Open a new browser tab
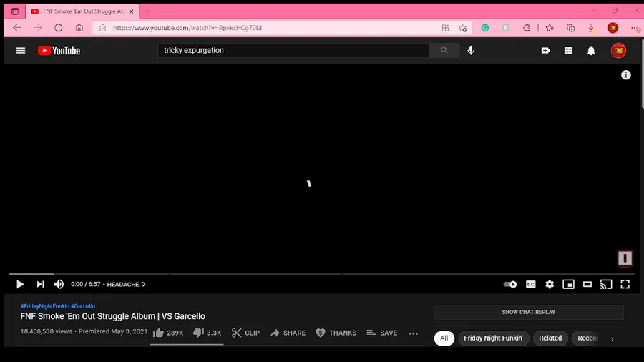The image size is (644, 362). [147, 11]
